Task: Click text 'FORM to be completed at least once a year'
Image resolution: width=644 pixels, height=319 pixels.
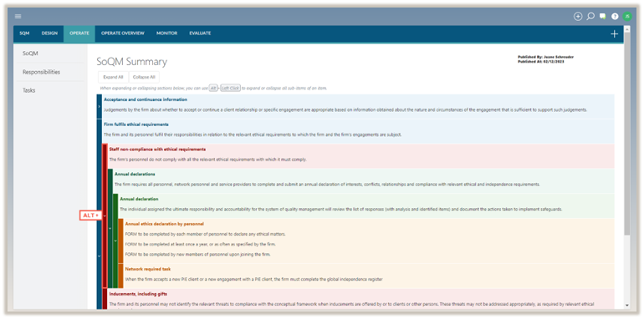Action: (201, 244)
